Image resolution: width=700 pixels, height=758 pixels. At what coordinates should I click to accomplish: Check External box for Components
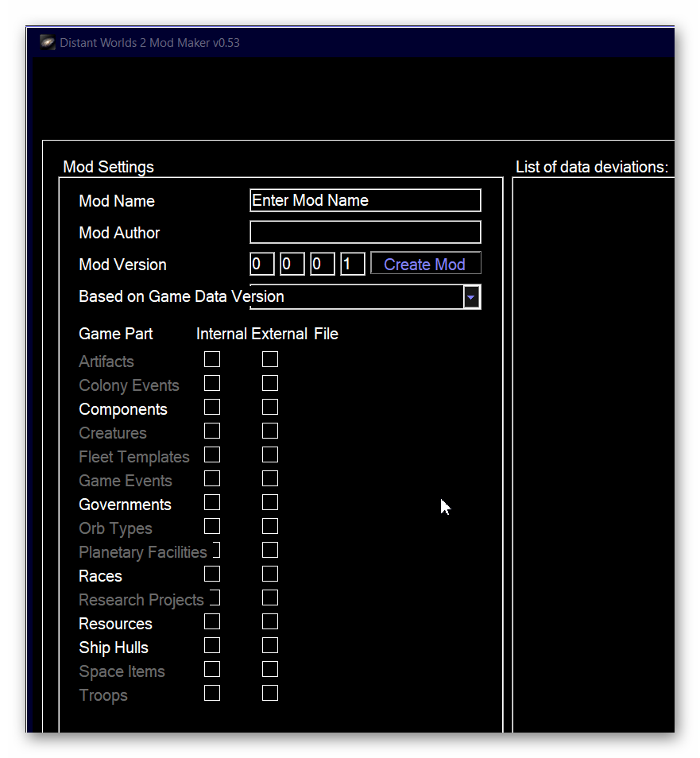[270, 407]
